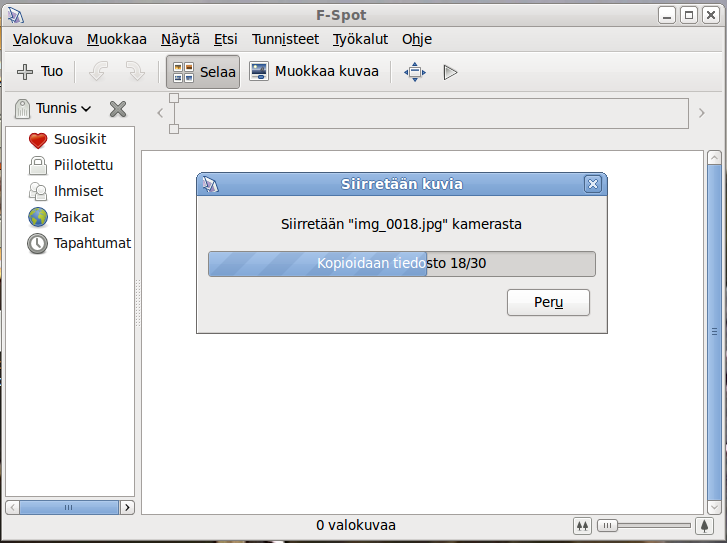Select the Suosikit tag
The width and height of the screenshot is (727, 543).
pos(79,140)
